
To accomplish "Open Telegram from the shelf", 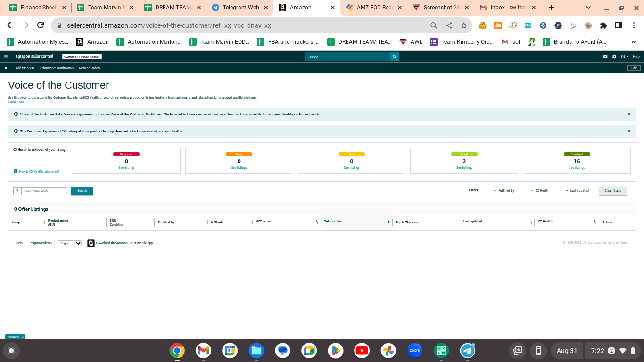I will (468, 351).
